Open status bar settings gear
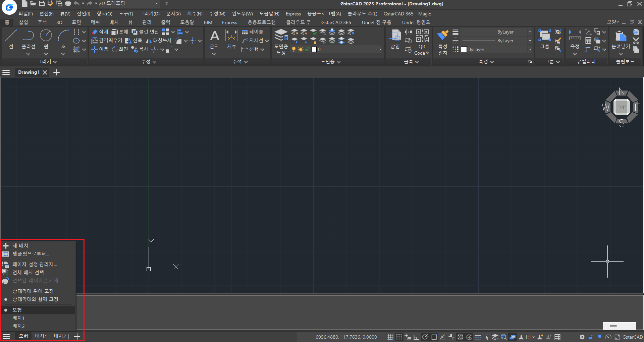The height and width of the screenshot is (342, 644). click(582, 337)
